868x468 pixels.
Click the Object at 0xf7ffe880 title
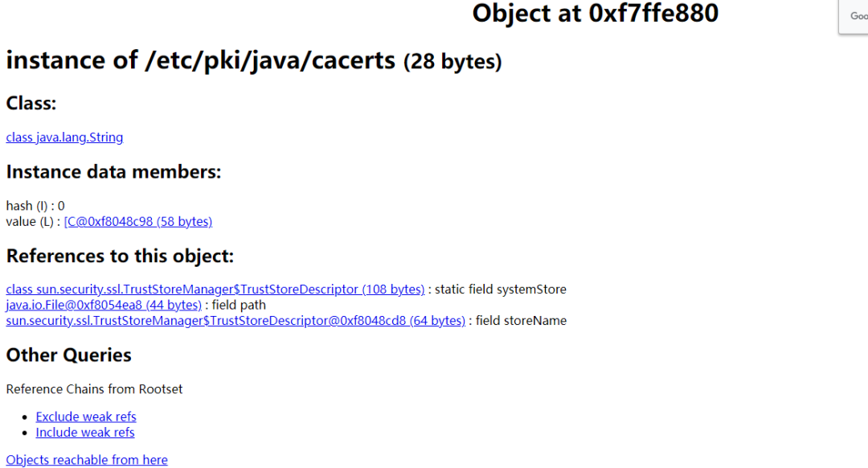pyautogui.click(x=595, y=14)
